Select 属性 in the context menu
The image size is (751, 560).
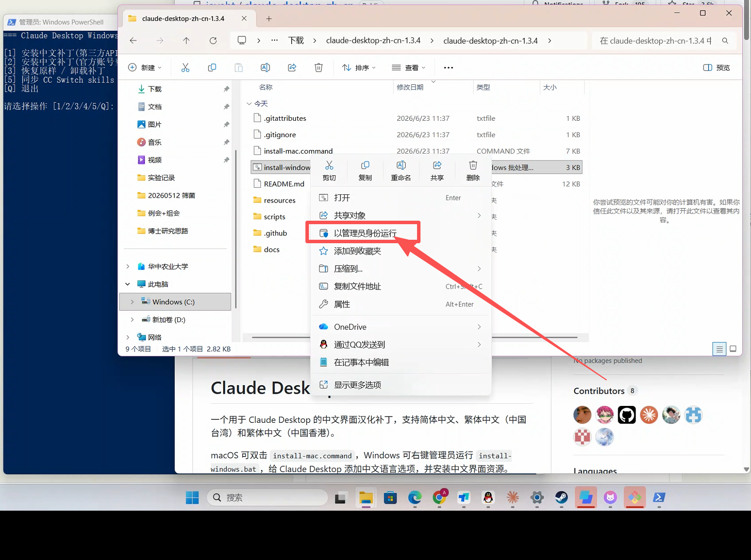pos(401,304)
